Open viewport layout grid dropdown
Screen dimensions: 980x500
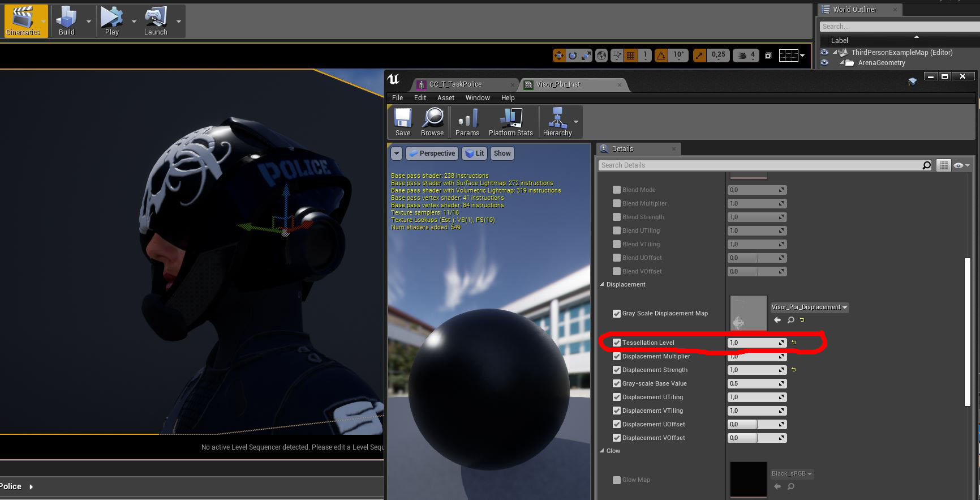coord(792,55)
